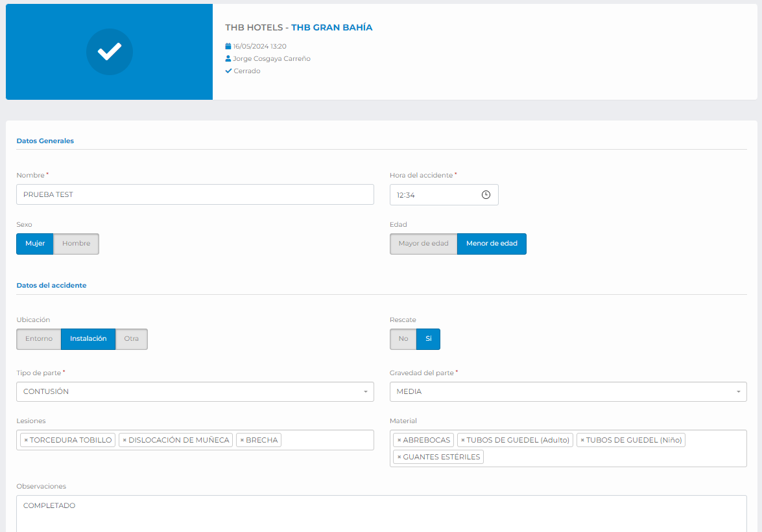
Task: Remove the TORCEDURA TOBILLO tag
Action: 26,440
